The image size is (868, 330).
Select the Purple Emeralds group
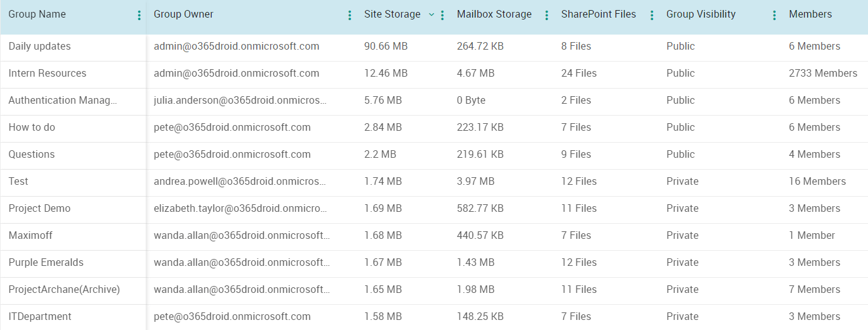46,263
